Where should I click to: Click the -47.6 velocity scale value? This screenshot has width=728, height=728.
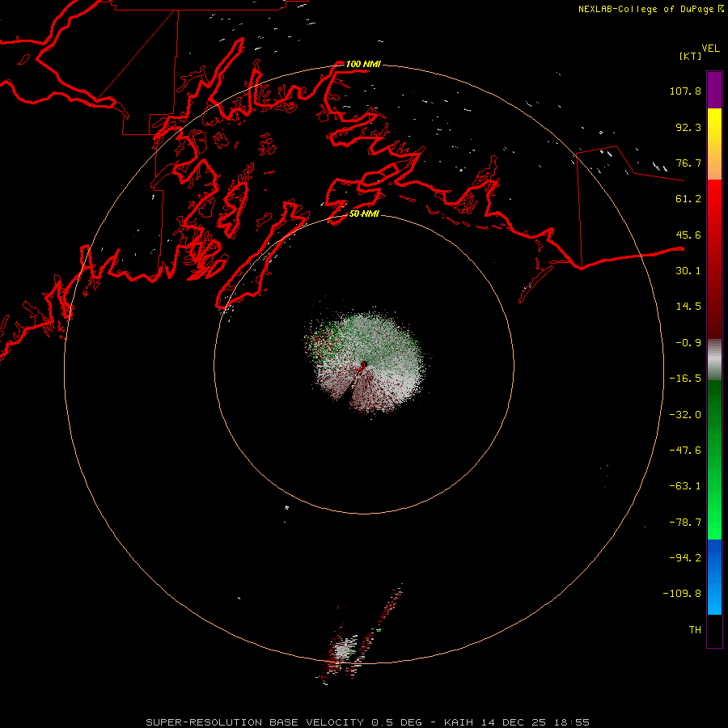point(685,451)
